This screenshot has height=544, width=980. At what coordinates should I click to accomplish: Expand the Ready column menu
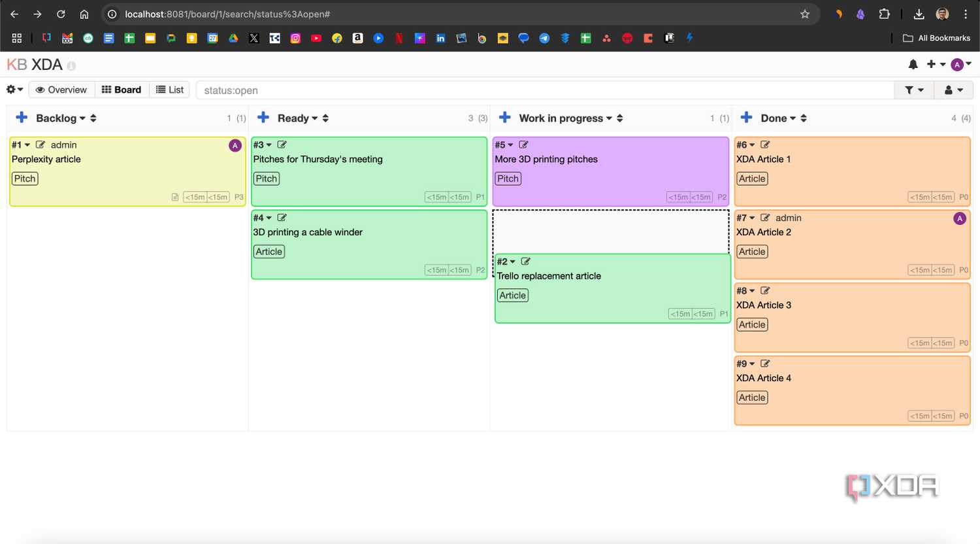tap(315, 118)
